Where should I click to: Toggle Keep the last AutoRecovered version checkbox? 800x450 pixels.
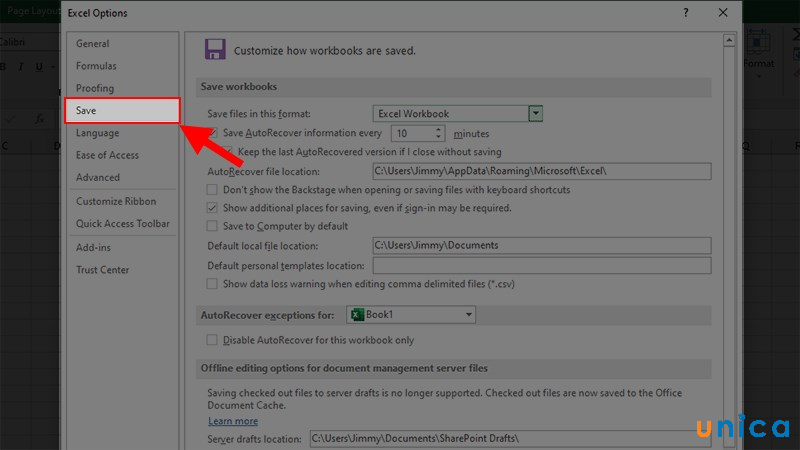coord(228,152)
